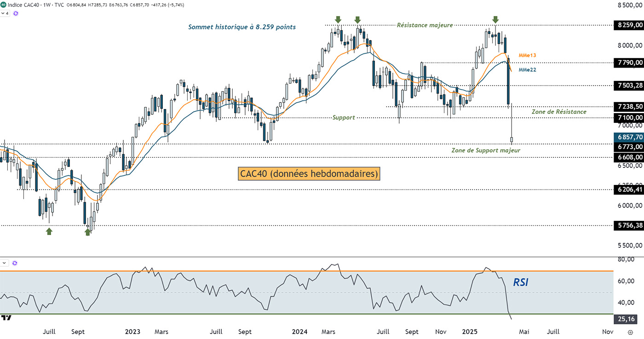This screenshot has height=339, width=644.
Task: Click the leftmost green arrow at the 2024 top
Action: (x=338, y=19)
